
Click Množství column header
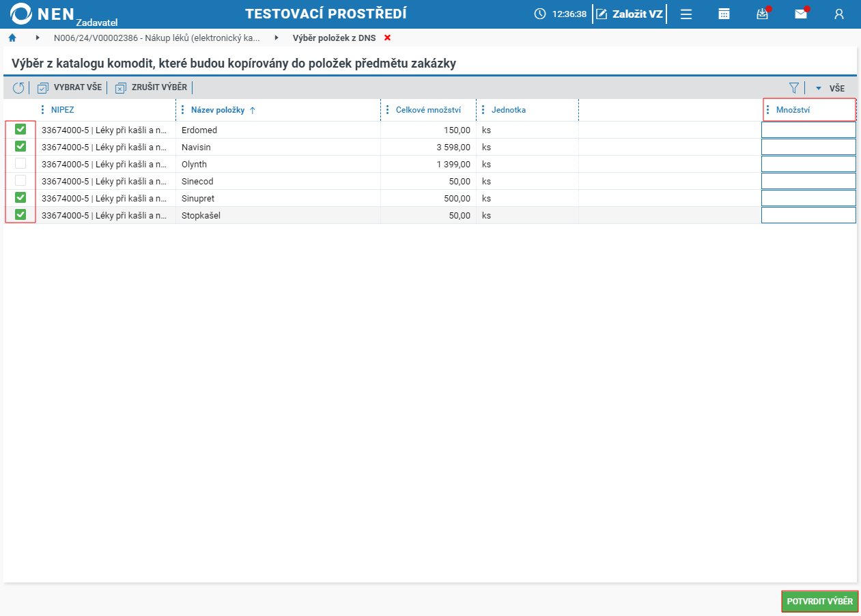point(793,109)
